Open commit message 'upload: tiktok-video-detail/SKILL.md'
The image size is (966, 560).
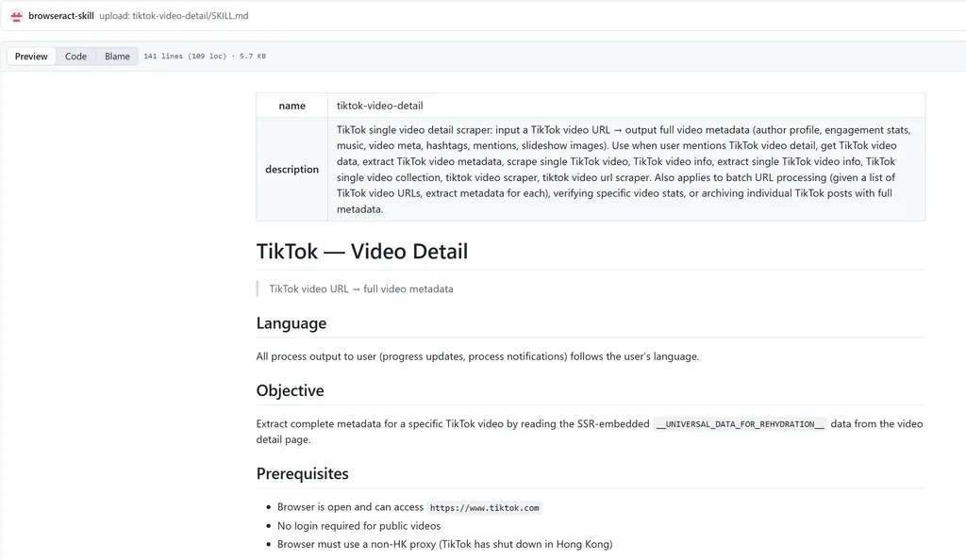[x=174, y=16]
